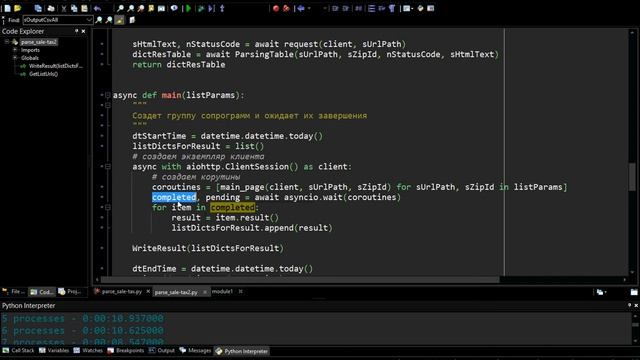This screenshot has height=360, width=640.
Task: Click the Open file folder icon
Action: 18,8
